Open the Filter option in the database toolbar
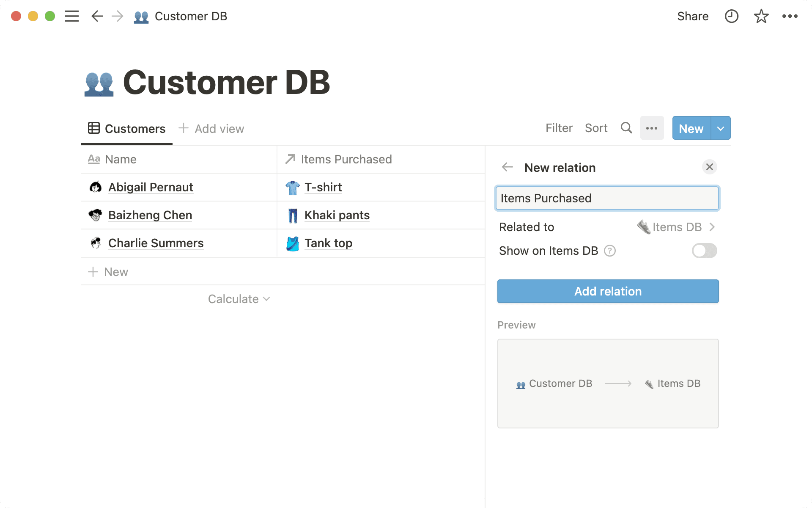The height and width of the screenshot is (508, 812). 559,128
